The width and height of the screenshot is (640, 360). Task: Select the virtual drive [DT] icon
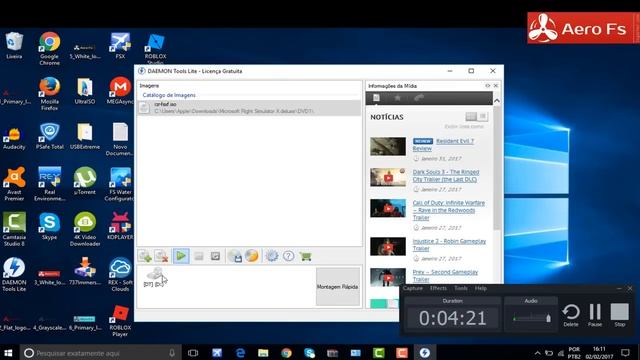pyautogui.click(x=155, y=277)
